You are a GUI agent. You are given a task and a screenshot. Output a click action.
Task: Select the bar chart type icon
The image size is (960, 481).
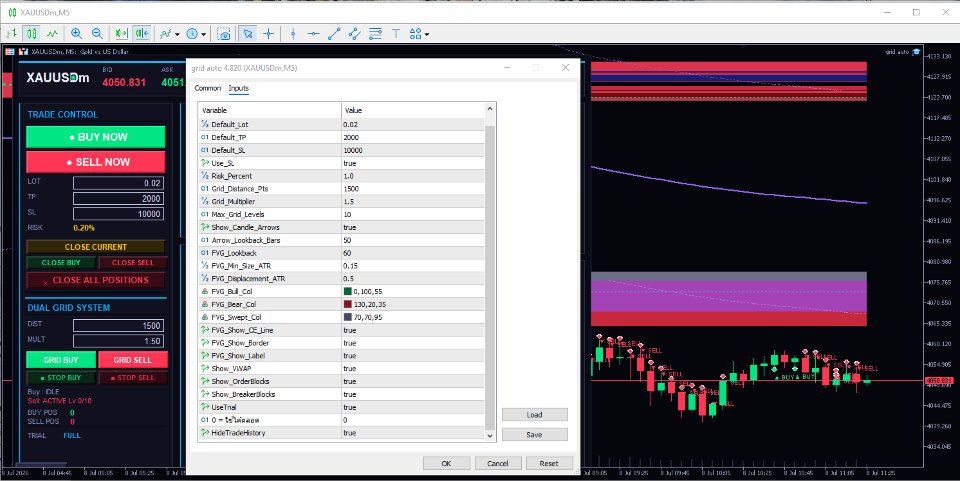click(x=12, y=34)
